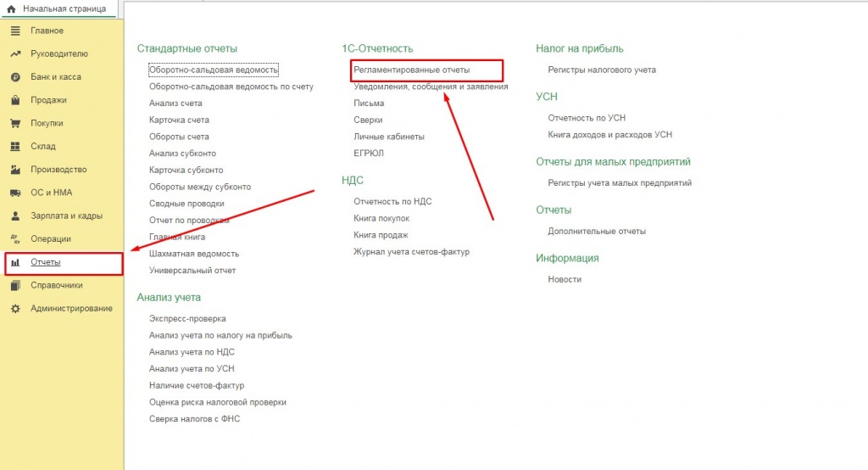868x470 pixels.
Task: Open the Анализ субконто report
Action: pyautogui.click(x=183, y=153)
